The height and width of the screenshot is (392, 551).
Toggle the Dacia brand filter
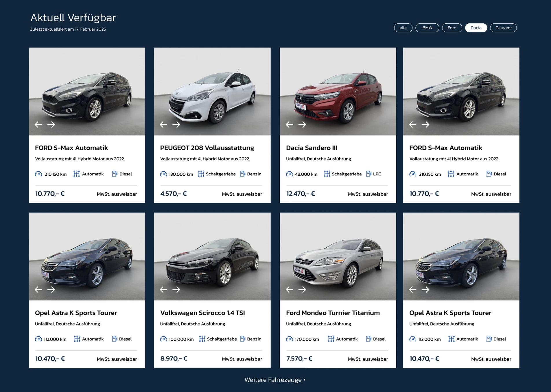point(476,28)
